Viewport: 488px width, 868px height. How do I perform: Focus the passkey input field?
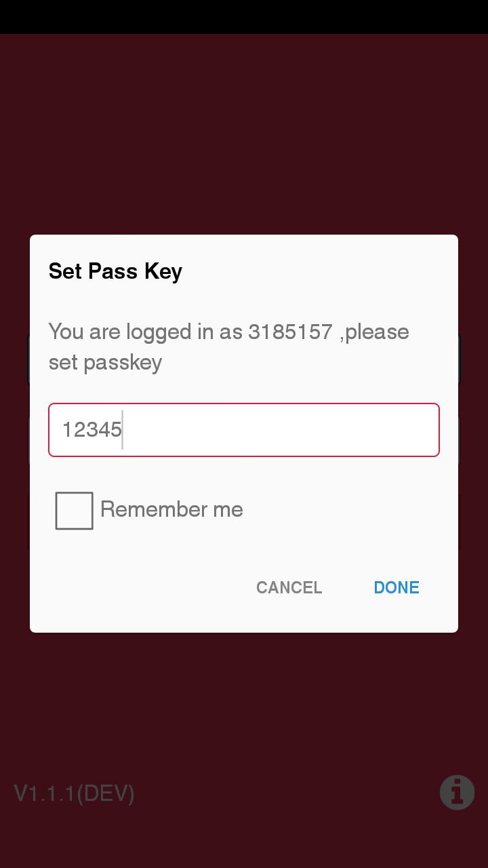[244, 430]
